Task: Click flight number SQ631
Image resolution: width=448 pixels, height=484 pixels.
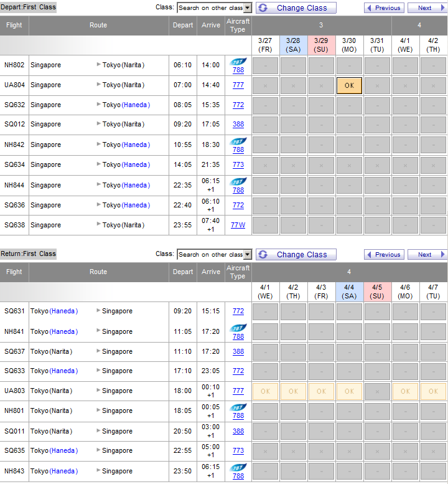Action: (x=14, y=311)
